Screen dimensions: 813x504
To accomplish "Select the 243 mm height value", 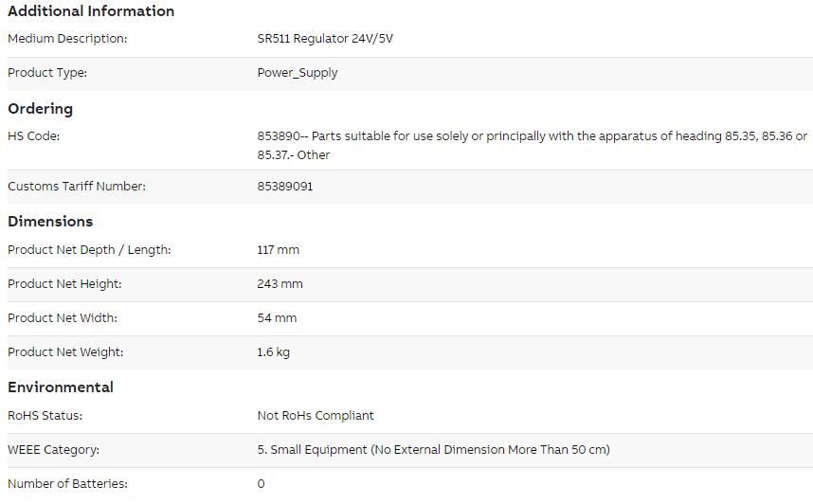I will coord(280,283).
